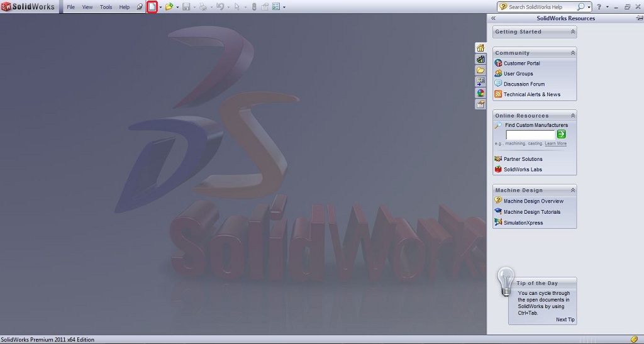
Task: Click the green Go arrow for manufacturer search
Action: point(562,134)
